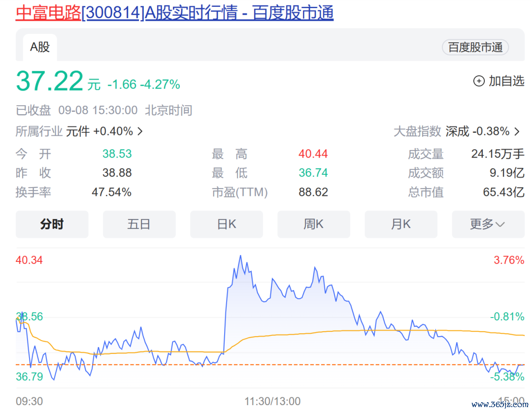Click the 换手率 value 47.54%
The height and width of the screenshot is (412, 532).
(x=112, y=192)
